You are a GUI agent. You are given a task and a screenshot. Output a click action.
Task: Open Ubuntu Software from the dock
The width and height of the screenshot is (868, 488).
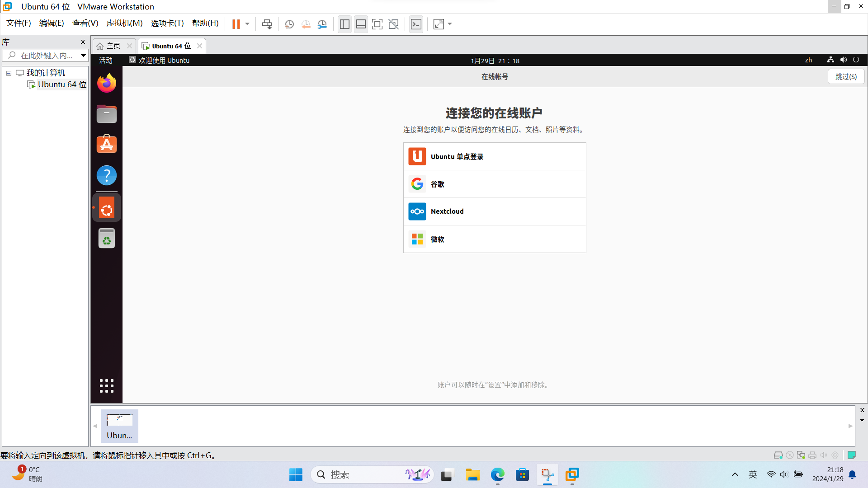pyautogui.click(x=107, y=144)
